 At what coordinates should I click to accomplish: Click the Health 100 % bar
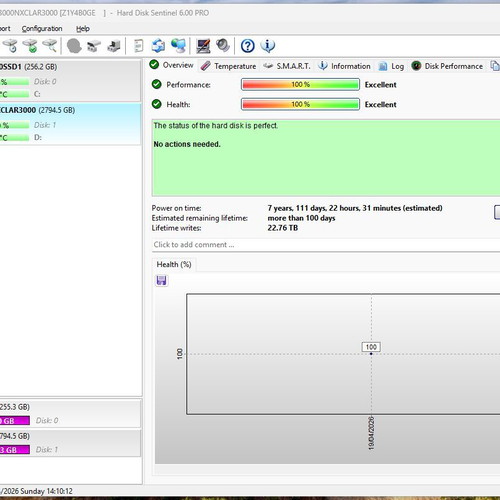tap(300, 104)
